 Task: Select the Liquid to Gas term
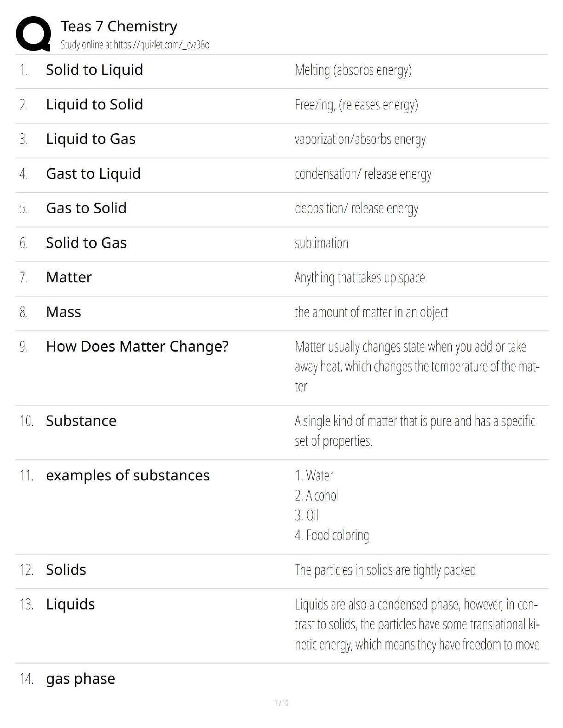(x=91, y=139)
